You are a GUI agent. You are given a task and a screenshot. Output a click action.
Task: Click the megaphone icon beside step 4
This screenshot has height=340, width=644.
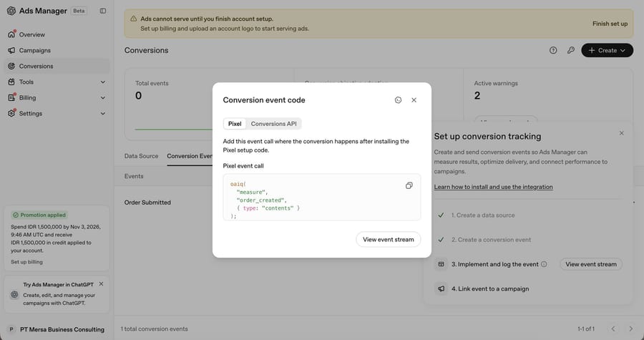pyautogui.click(x=441, y=288)
